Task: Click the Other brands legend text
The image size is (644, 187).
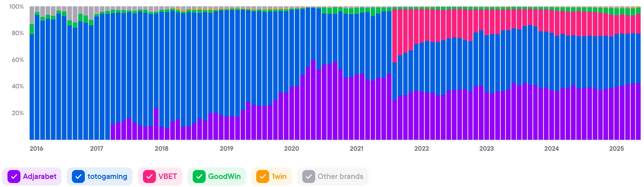Action: tap(340, 176)
